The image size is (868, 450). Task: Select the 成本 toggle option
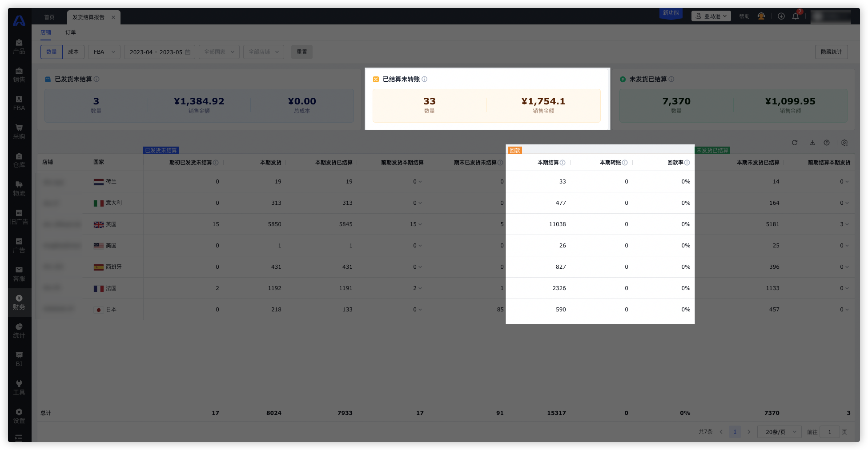click(73, 52)
